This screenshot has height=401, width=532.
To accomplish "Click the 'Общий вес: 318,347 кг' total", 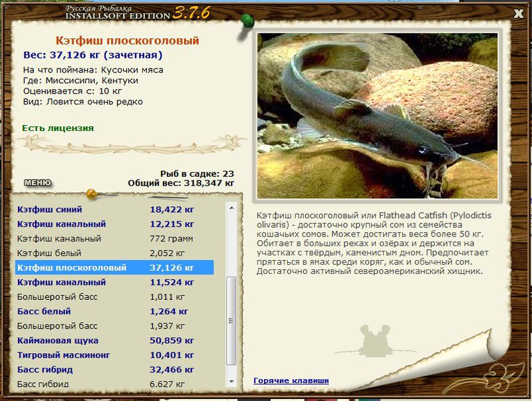I will [181, 183].
